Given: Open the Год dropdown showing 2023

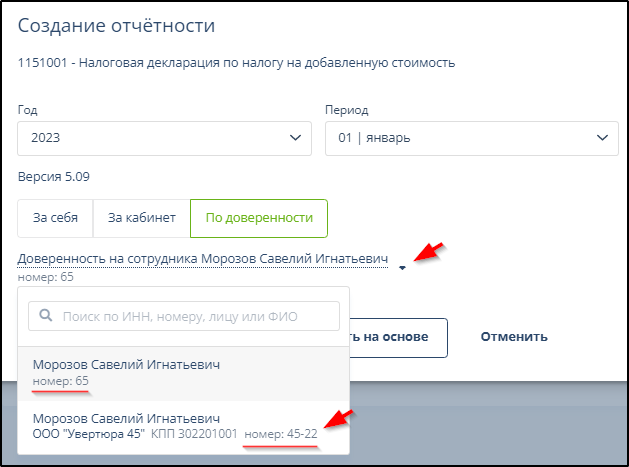Looking at the screenshot, I should [x=164, y=137].
